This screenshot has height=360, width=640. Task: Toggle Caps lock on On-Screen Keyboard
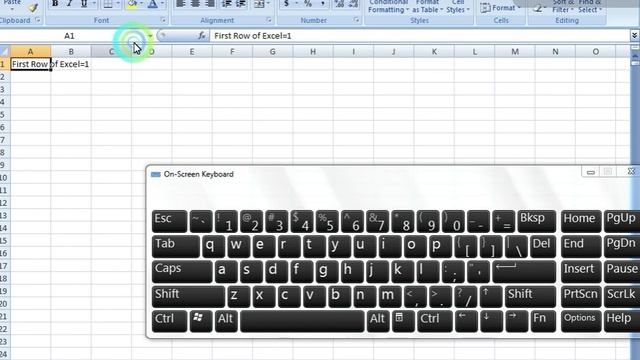182,271
